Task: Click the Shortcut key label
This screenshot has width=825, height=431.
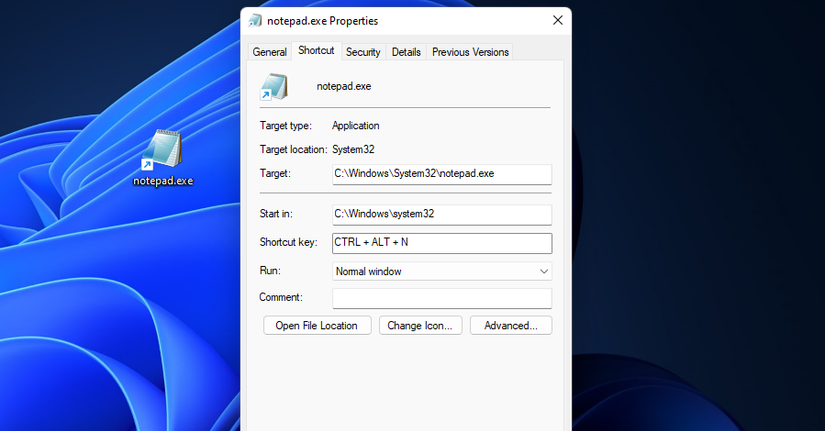Action: pos(288,242)
